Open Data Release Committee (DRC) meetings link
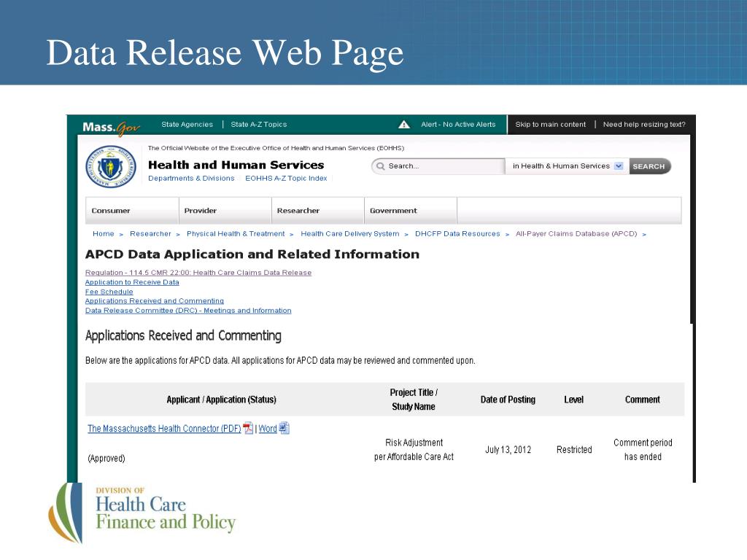Viewport: 747px width, 560px height. [x=188, y=311]
